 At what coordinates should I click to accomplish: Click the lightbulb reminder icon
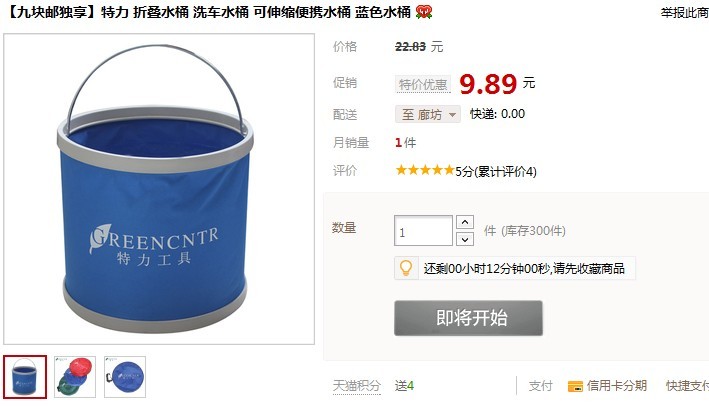click(406, 268)
